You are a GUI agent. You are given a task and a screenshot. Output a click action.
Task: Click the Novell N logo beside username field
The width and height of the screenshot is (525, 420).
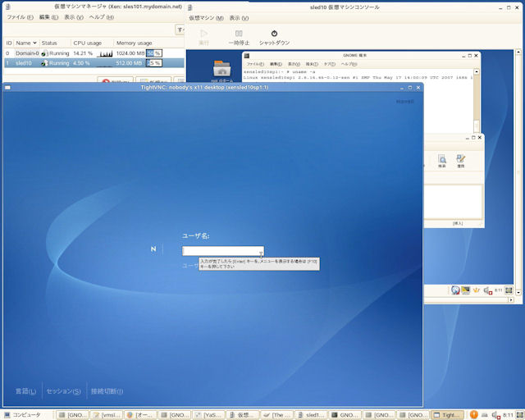[x=153, y=249]
